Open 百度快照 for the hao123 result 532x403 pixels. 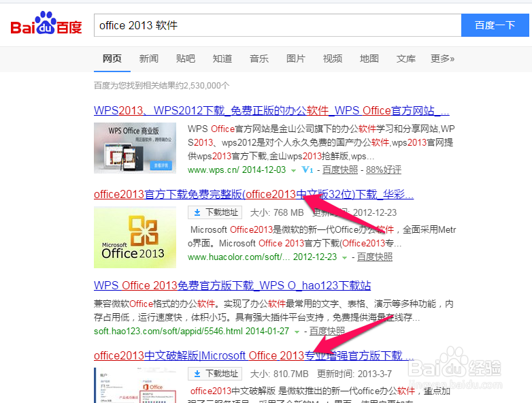click(x=327, y=331)
